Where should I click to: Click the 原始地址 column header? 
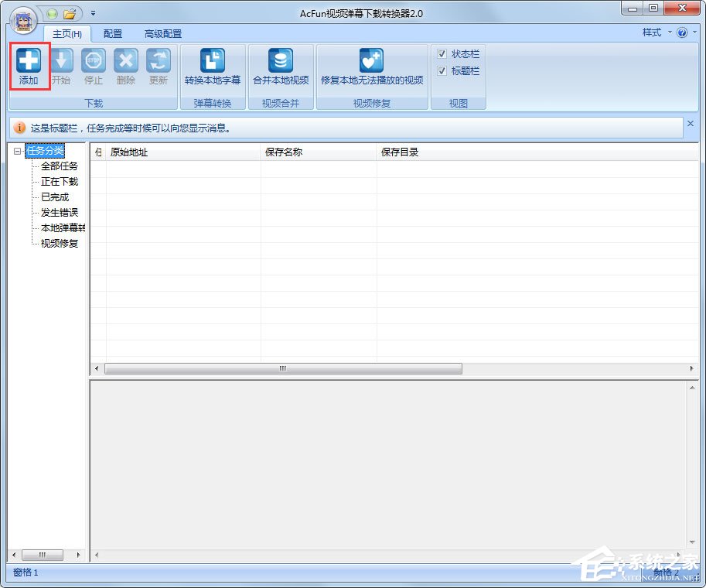pyautogui.click(x=183, y=152)
